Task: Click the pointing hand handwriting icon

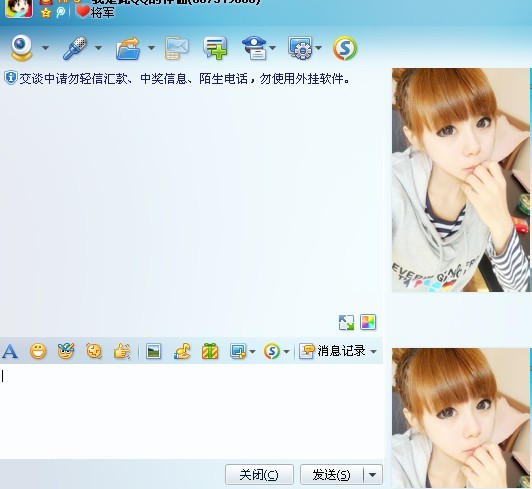Action: 122,351
